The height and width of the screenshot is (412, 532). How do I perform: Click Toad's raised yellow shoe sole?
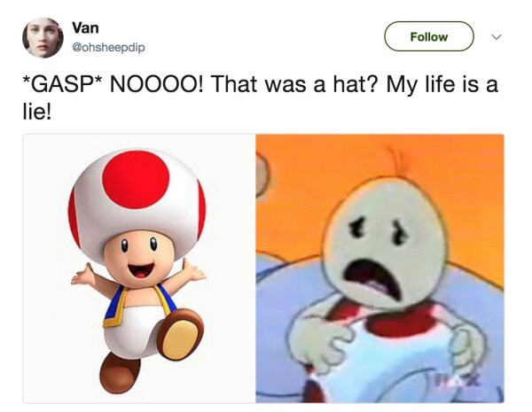179,339
